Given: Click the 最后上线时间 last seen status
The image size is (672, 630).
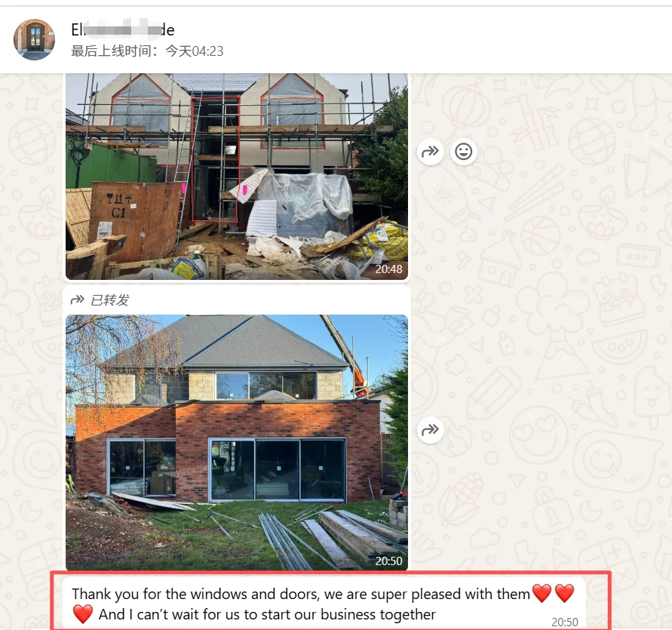Looking at the screenshot, I should click(147, 51).
